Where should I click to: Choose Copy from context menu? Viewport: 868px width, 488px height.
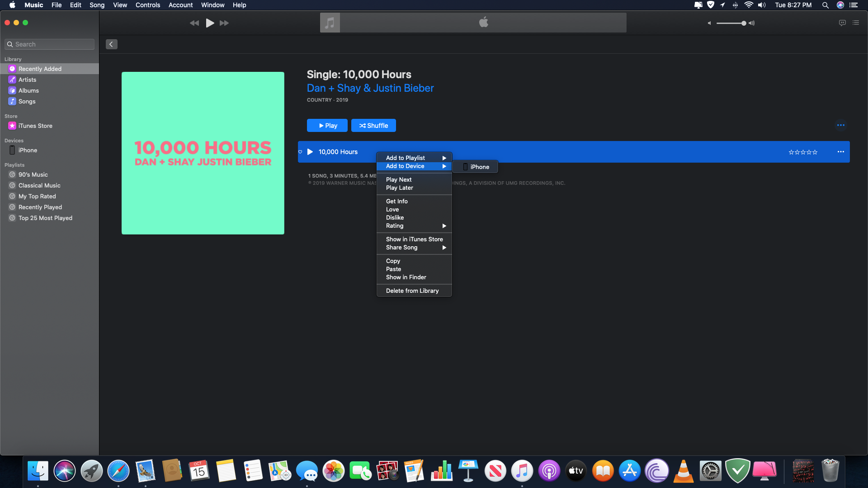414,261
